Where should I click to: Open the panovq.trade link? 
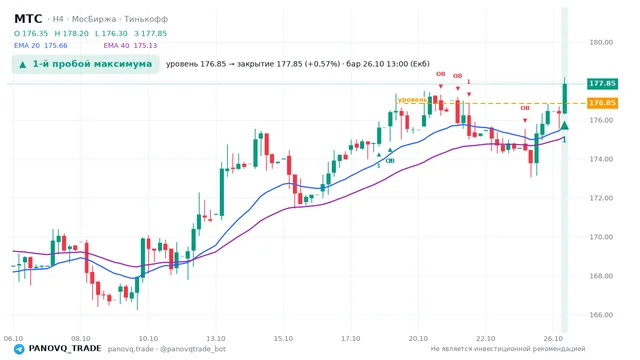130,349
